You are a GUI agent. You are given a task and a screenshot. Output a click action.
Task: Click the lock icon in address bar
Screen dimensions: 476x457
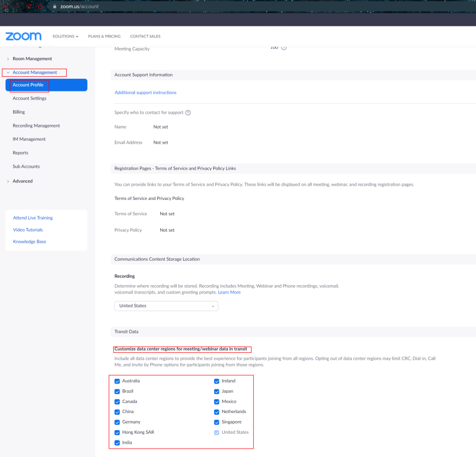54,6
